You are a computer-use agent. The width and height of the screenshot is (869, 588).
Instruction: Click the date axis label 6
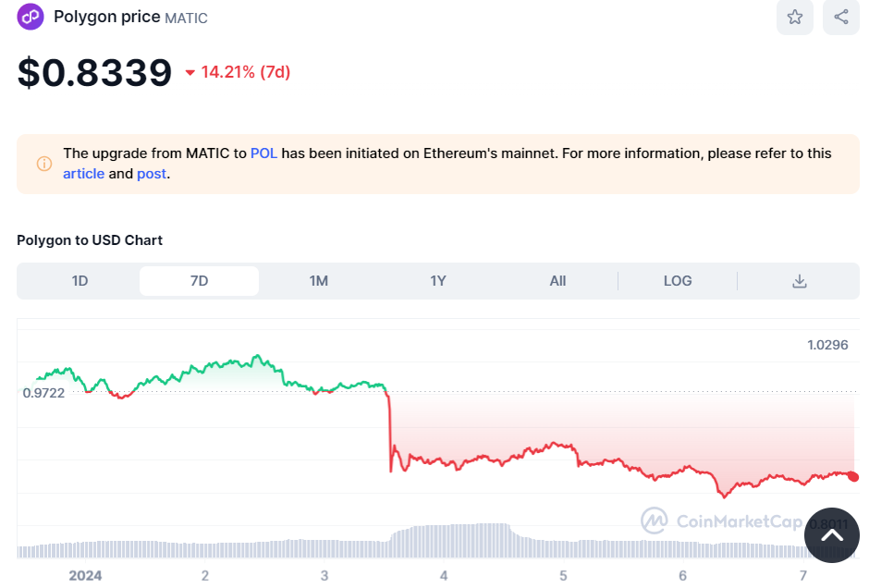pos(682,576)
